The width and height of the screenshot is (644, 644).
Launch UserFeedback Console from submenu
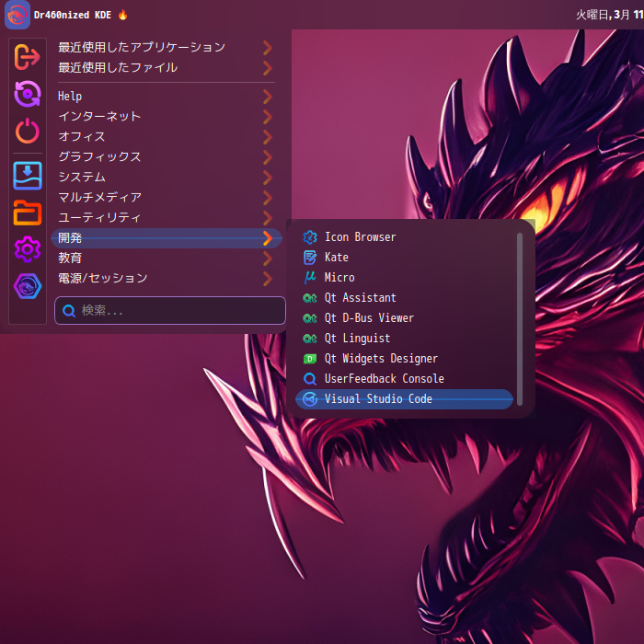coord(404,379)
